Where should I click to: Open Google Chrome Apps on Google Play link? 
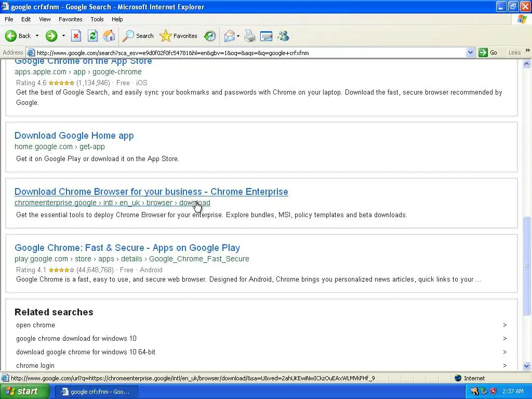[127, 248]
